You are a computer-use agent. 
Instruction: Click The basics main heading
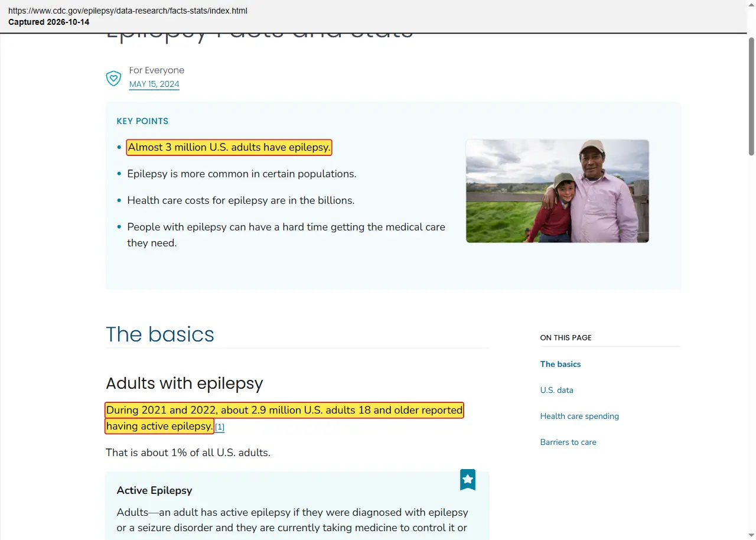160,334
